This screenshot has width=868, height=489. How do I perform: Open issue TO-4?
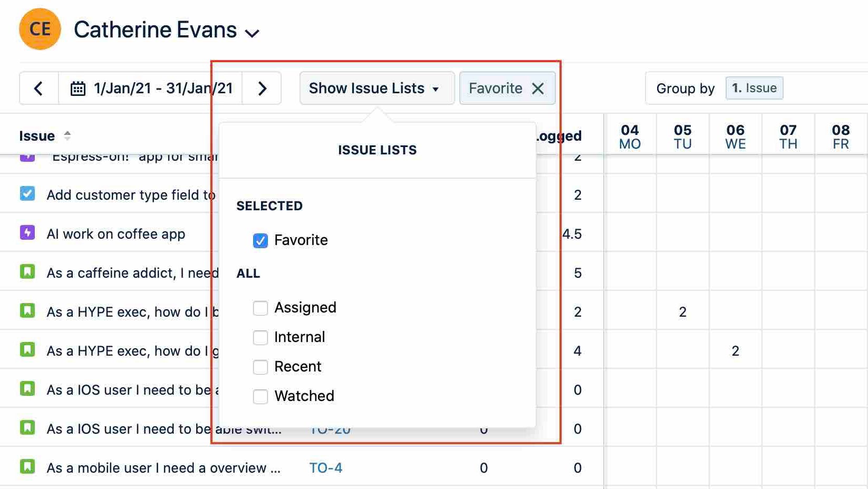(326, 467)
